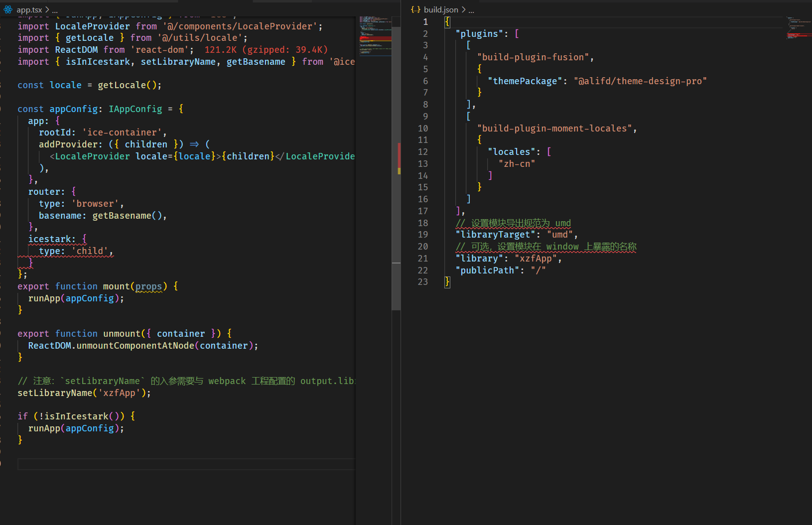Click the "publicPath" key
The image size is (812, 525).
[487, 270]
